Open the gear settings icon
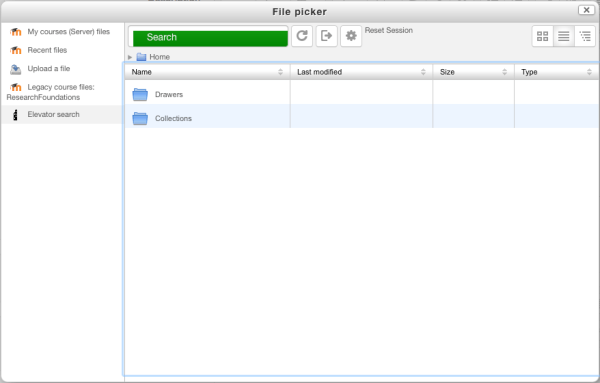600x383 pixels. click(x=351, y=36)
